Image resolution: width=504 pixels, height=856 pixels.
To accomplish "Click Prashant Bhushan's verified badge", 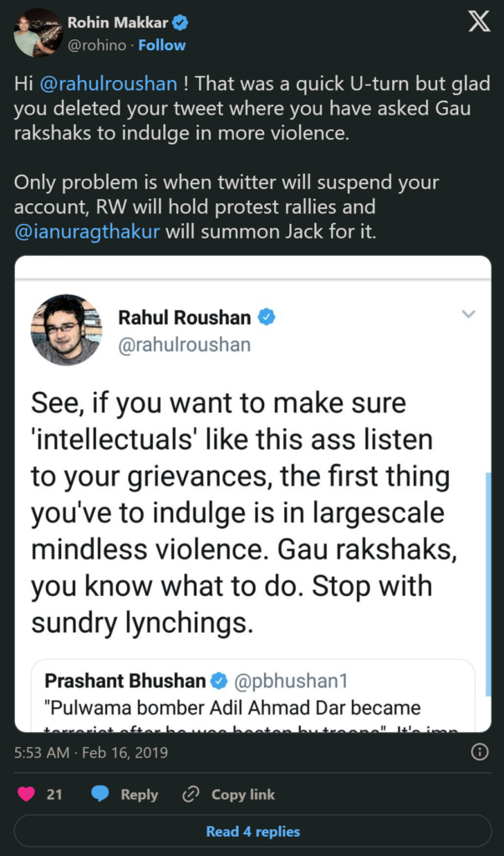I will tap(218, 680).
